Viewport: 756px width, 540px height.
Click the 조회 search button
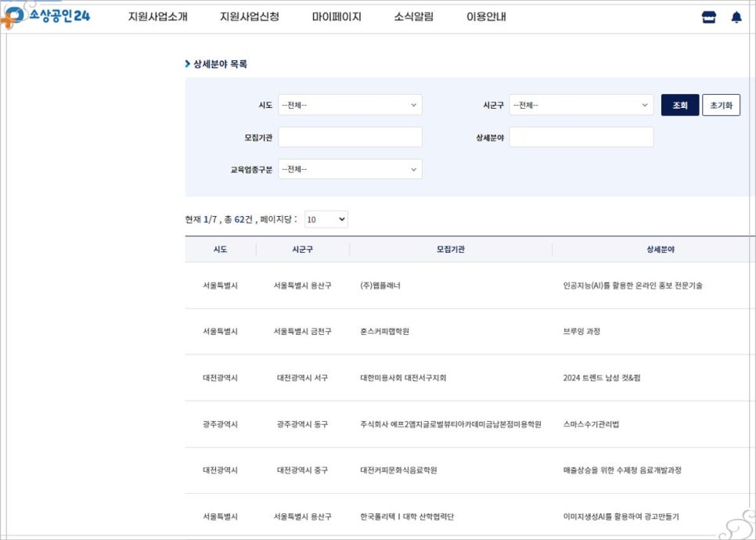(680, 105)
